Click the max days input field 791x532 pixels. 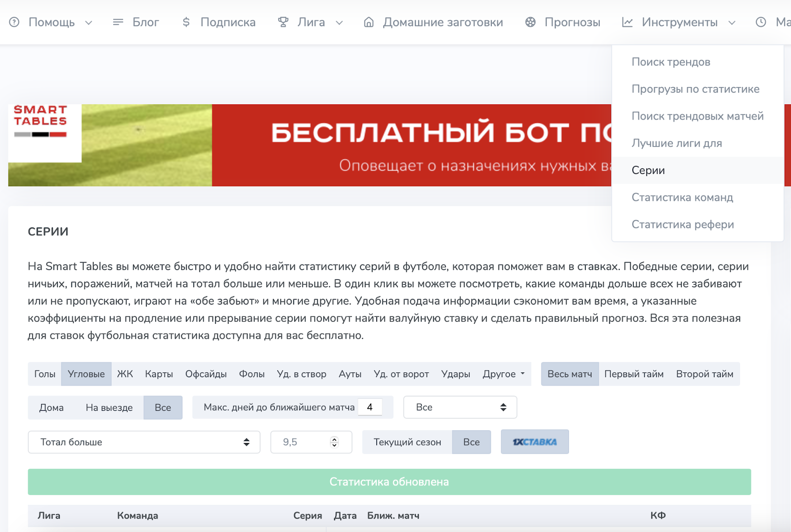tap(370, 407)
